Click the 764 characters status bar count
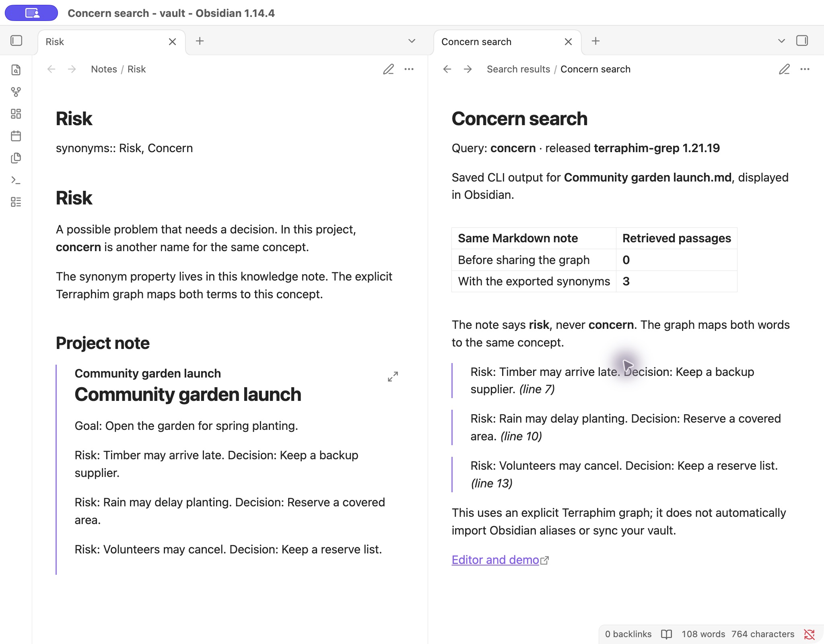Viewport: 824px width, 644px height. [763, 634]
